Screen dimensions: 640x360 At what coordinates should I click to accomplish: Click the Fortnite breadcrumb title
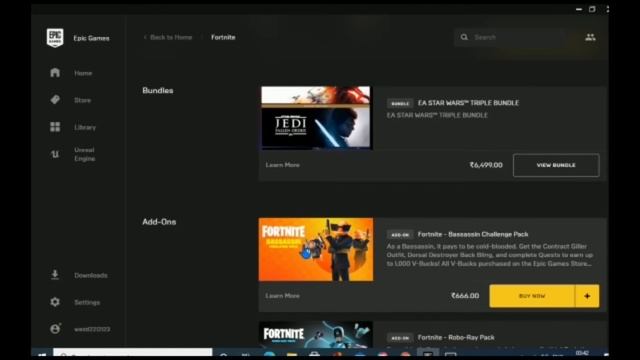click(x=223, y=37)
